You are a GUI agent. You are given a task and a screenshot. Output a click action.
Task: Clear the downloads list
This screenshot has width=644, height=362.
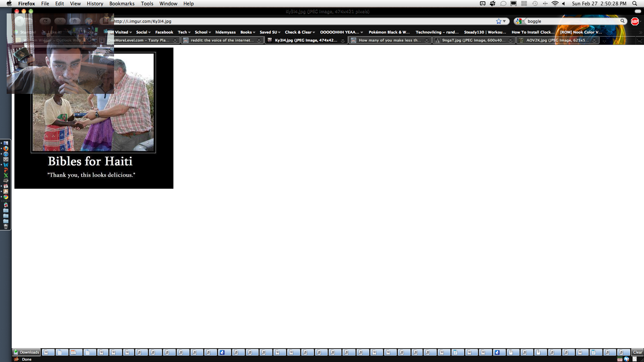(637, 352)
